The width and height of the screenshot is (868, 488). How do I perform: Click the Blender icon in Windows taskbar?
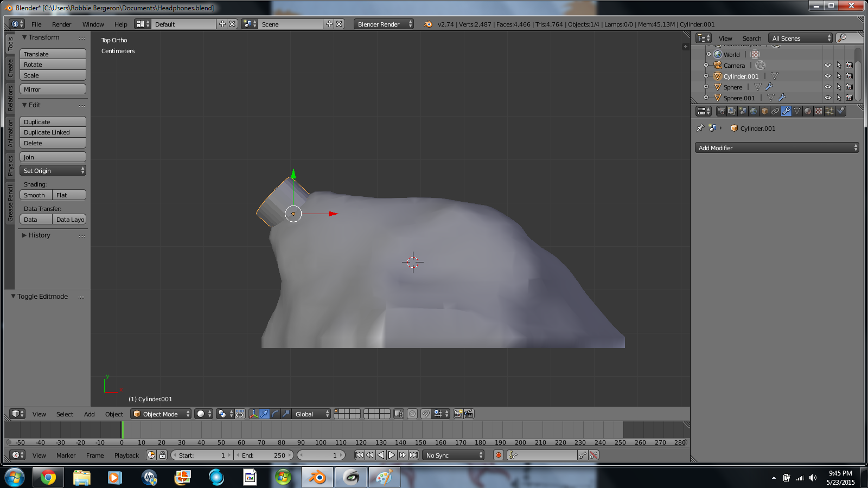pyautogui.click(x=317, y=478)
